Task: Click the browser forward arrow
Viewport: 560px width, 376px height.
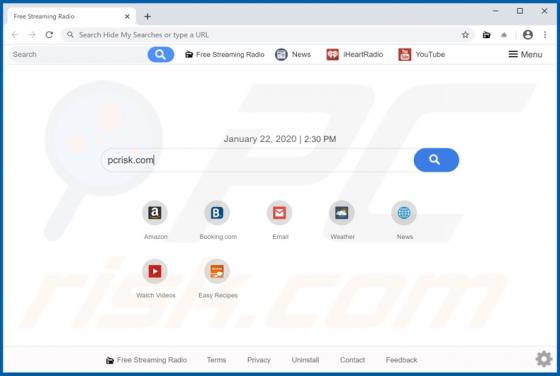Action: 32,35
